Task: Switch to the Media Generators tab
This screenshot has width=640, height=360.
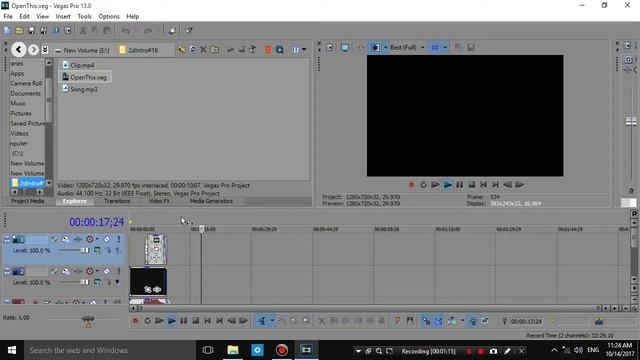Action: [x=211, y=201]
